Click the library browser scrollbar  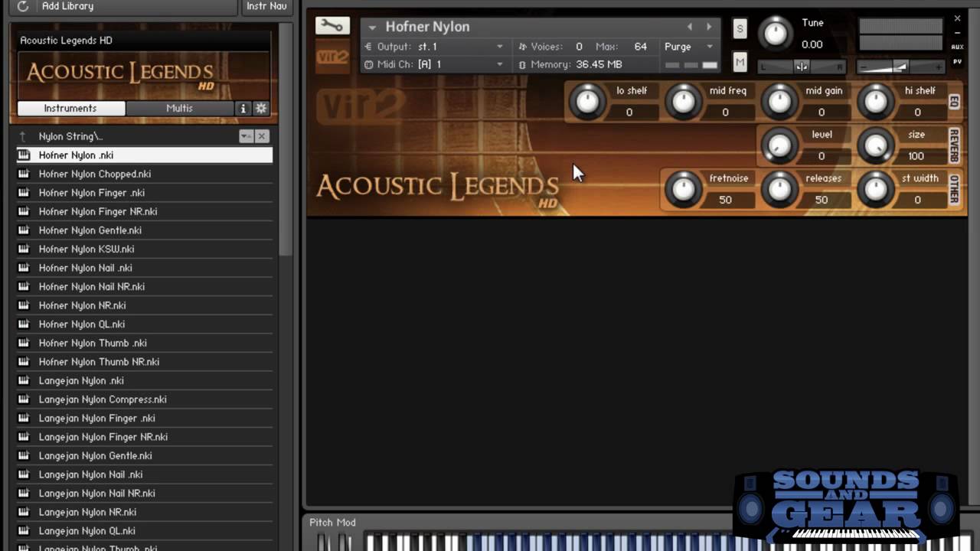[286, 138]
